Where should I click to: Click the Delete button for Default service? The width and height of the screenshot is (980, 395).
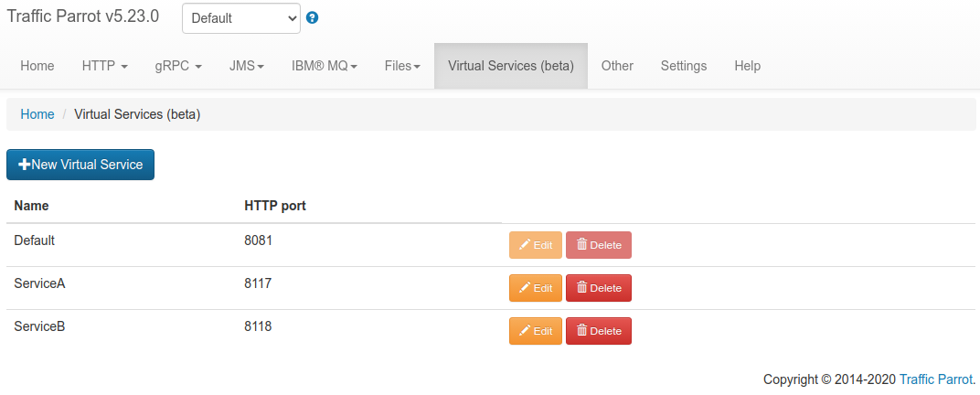point(599,245)
